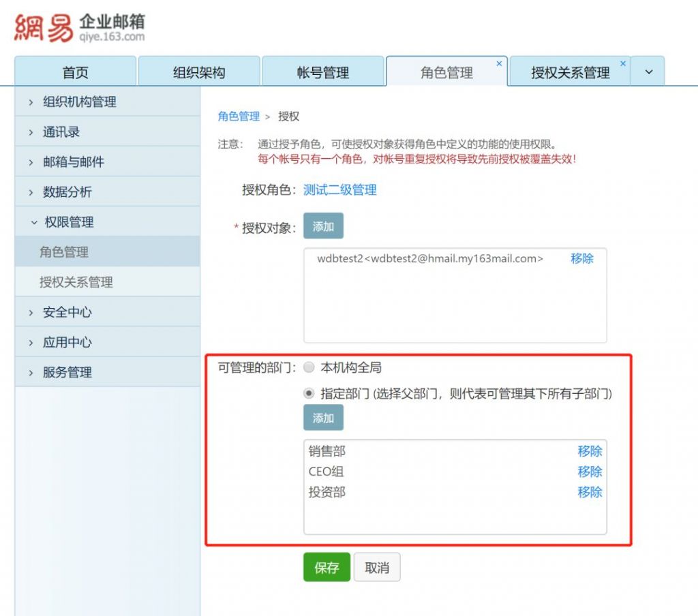The image size is (698, 616).
Task: Select 销售部 in the department list
Action: click(x=327, y=451)
